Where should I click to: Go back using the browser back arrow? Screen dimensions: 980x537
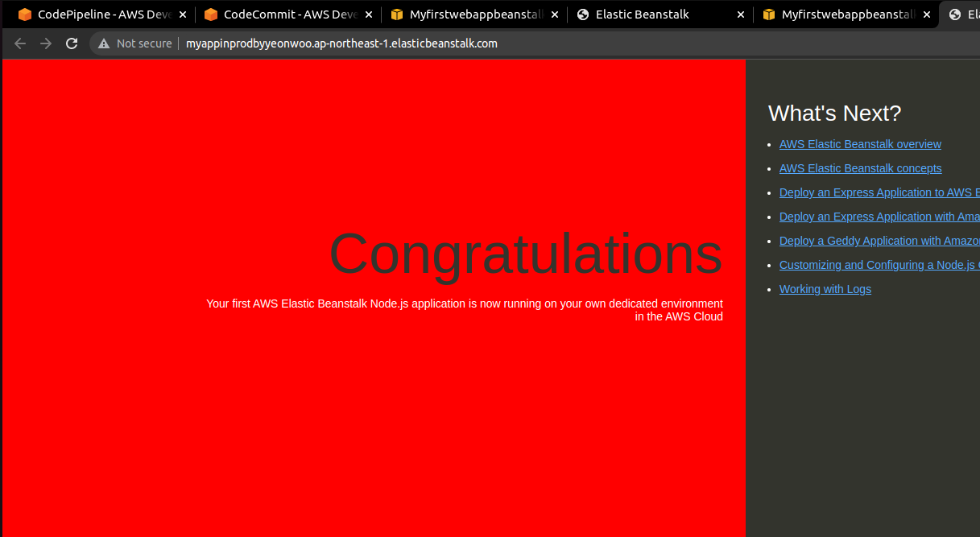tap(20, 43)
